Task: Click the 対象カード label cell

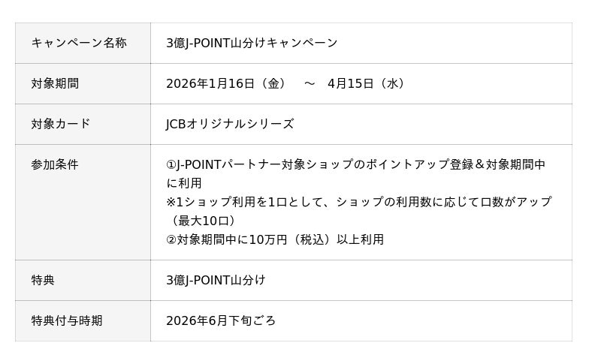Action: coord(61,124)
